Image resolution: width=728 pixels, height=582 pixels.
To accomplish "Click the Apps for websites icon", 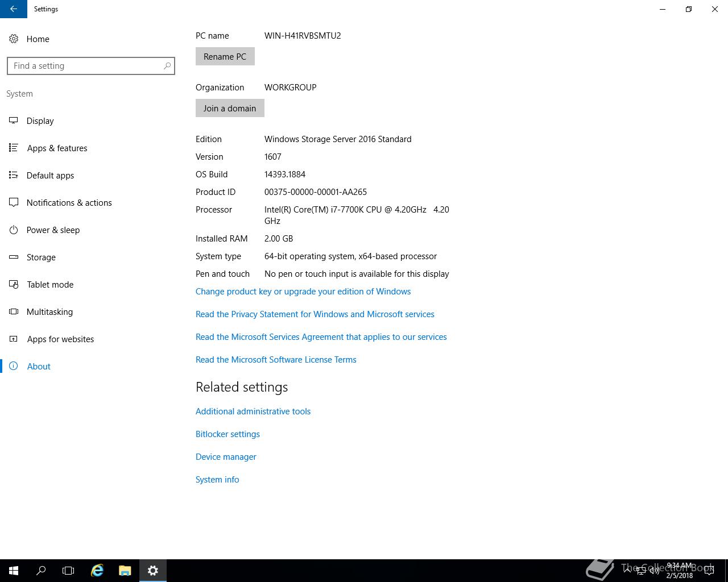I will [x=14, y=339].
